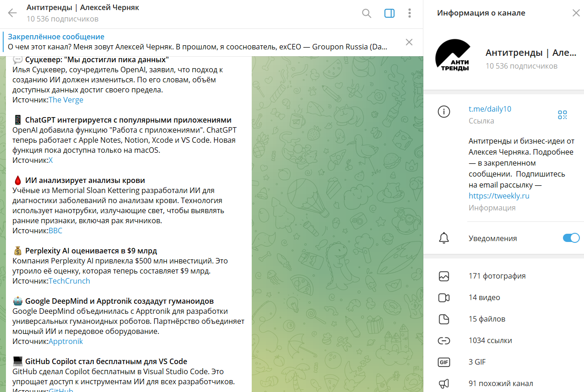
Task: Open the GIF icon for shared GIFs
Action: tap(443, 362)
